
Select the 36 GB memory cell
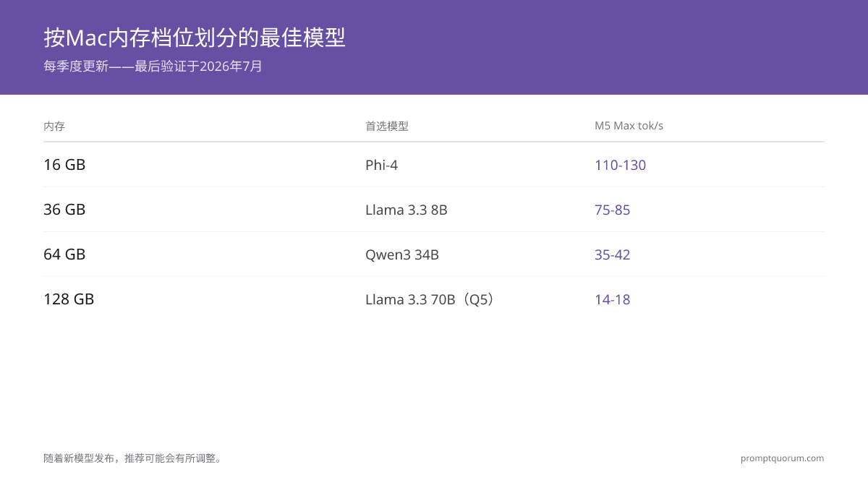tap(64, 210)
